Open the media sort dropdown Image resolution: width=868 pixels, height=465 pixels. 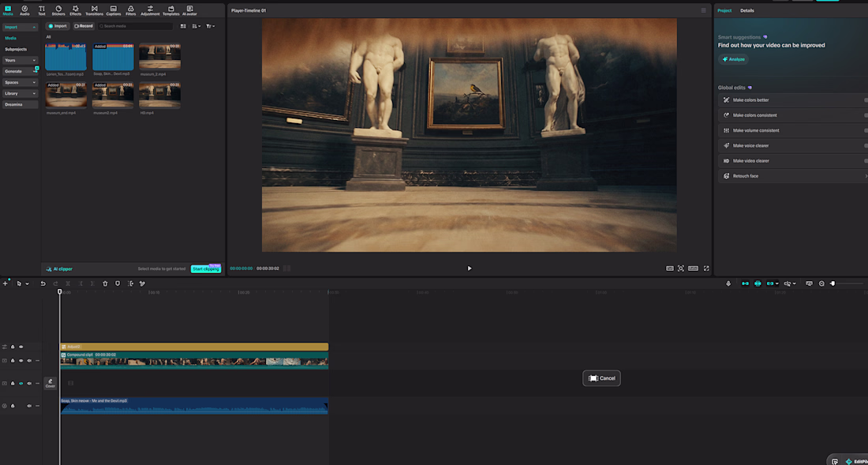(x=196, y=26)
